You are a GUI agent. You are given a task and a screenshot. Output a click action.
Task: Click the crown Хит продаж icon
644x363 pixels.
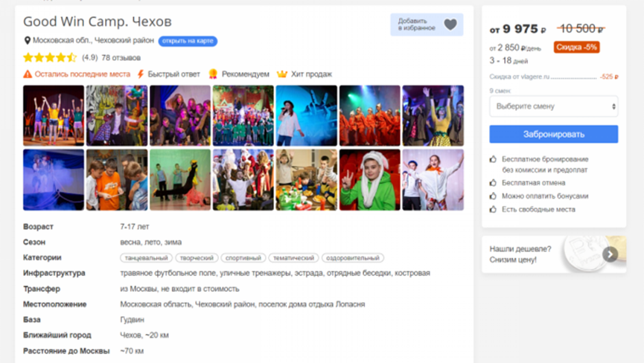tap(281, 74)
